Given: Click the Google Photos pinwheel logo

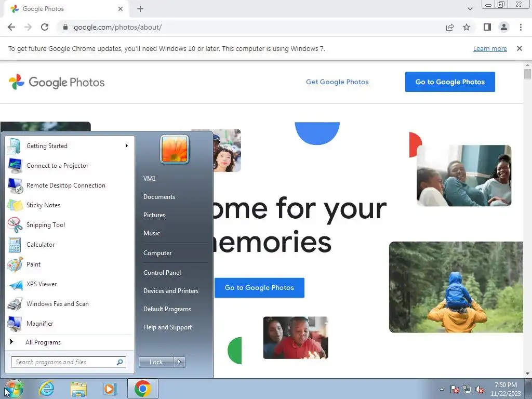Looking at the screenshot, I should (x=16, y=82).
